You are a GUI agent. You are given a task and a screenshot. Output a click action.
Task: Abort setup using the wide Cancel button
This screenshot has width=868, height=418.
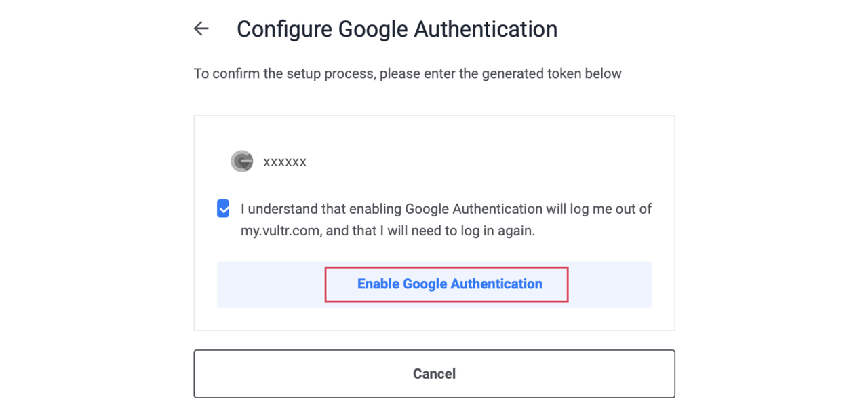tap(434, 374)
